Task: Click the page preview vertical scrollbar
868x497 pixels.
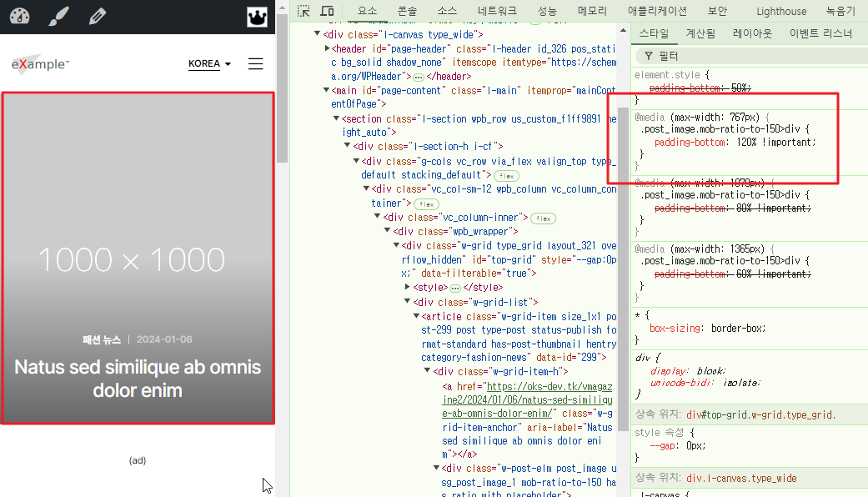Action: (283, 88)
